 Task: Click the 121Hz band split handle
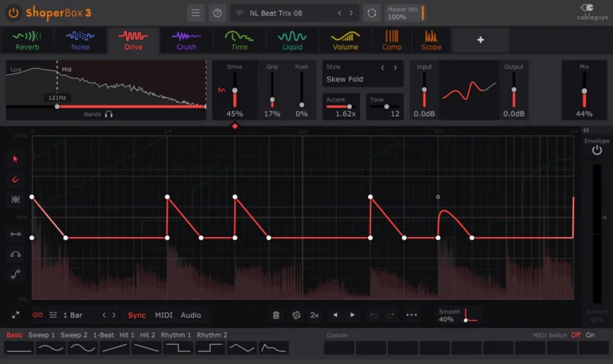57,106
